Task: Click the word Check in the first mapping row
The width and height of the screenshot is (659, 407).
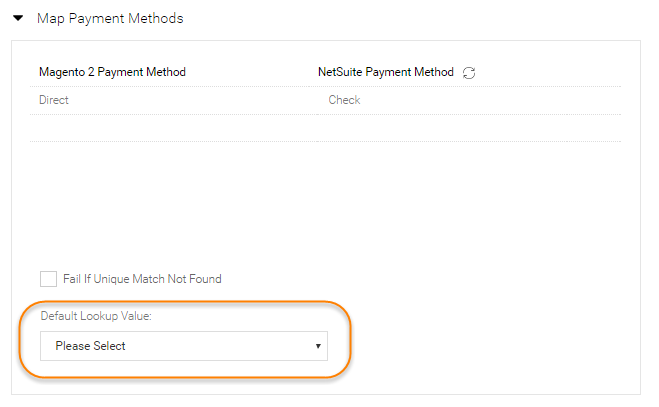Action: 344,100
